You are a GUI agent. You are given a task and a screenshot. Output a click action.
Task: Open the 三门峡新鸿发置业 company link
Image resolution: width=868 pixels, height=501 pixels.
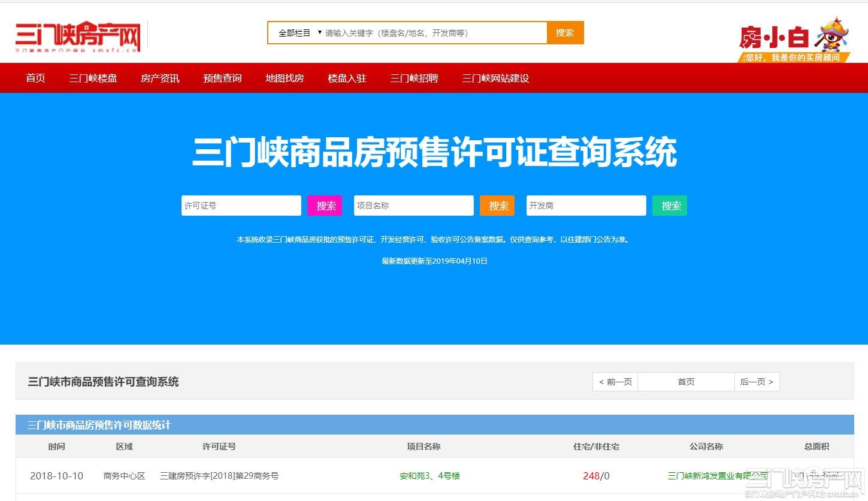point(718,476)
